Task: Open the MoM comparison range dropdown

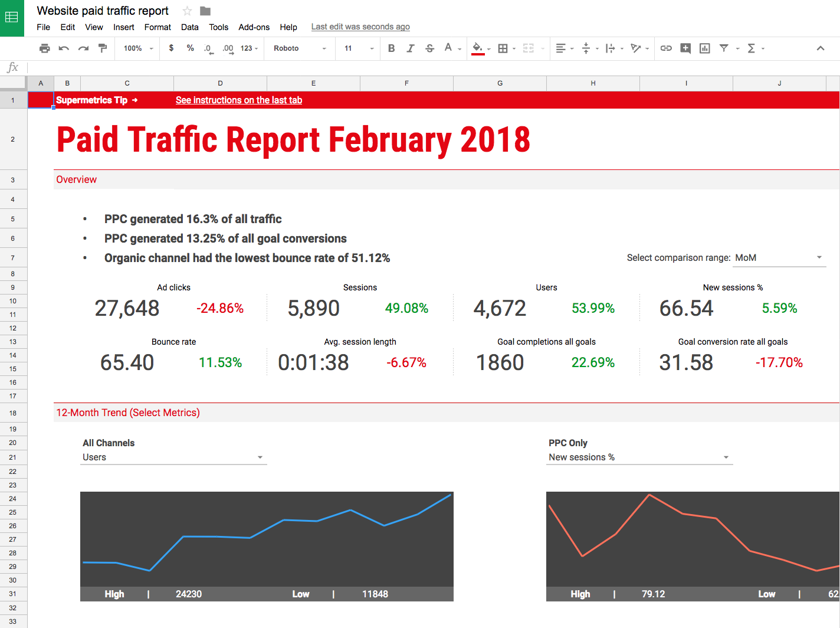Action: click(x=779, y=258)
